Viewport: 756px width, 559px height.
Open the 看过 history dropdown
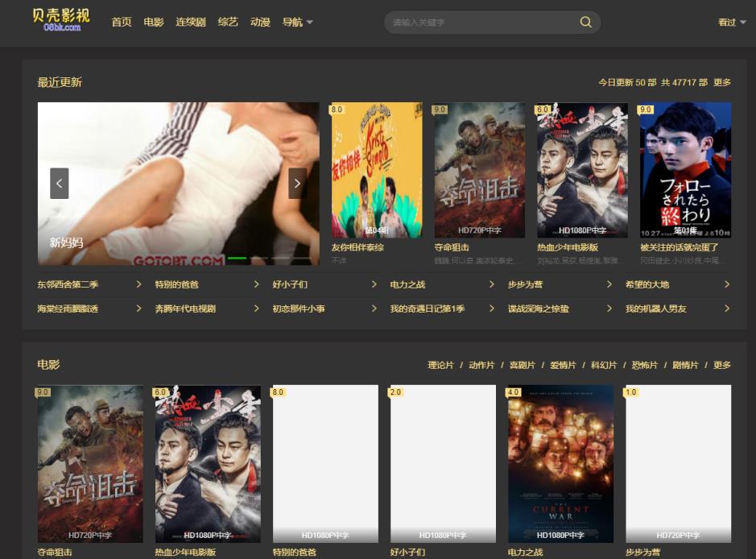732,23
